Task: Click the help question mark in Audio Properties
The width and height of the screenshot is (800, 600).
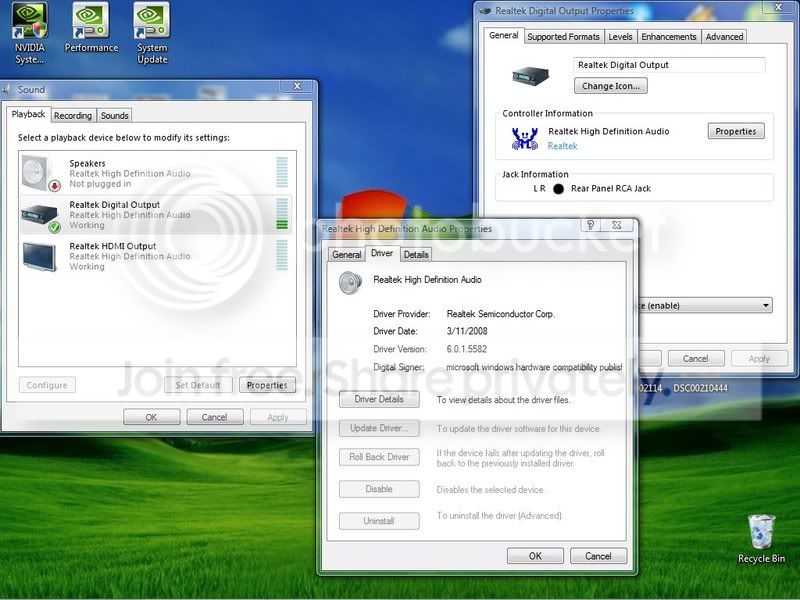Action: coord(590,225)
